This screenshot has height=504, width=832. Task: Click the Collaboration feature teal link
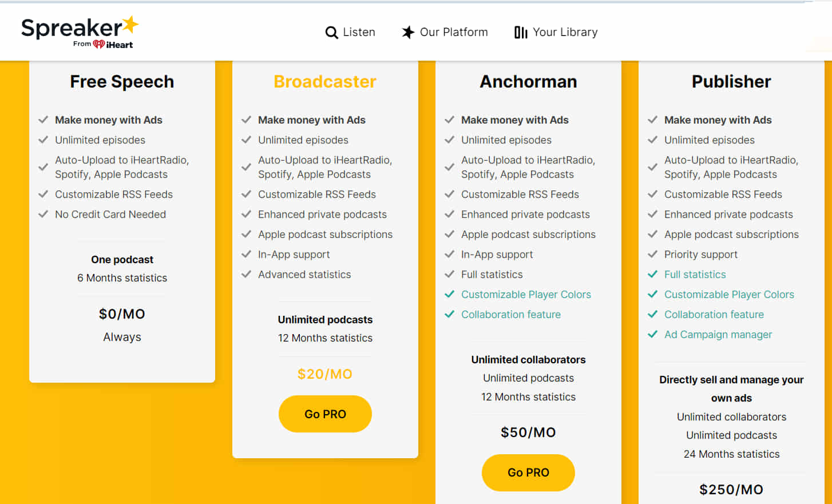(510, 314)
